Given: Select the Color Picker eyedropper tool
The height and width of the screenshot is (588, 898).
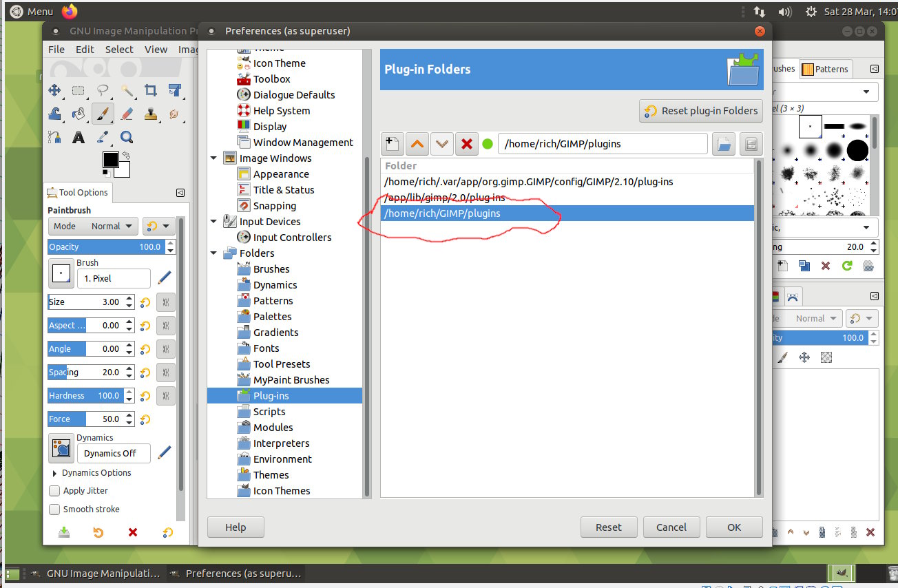Looking at the screenshot, I should coord(103,137).
